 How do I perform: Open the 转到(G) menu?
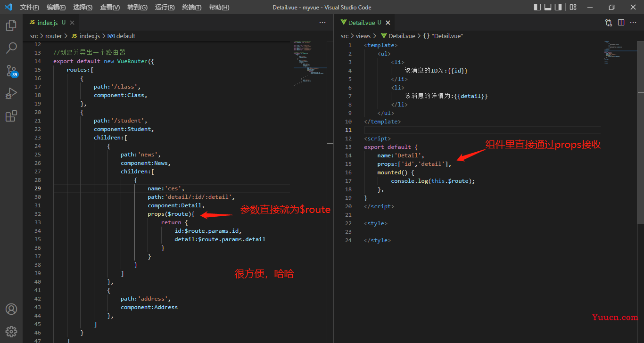(x=137, y=7)
